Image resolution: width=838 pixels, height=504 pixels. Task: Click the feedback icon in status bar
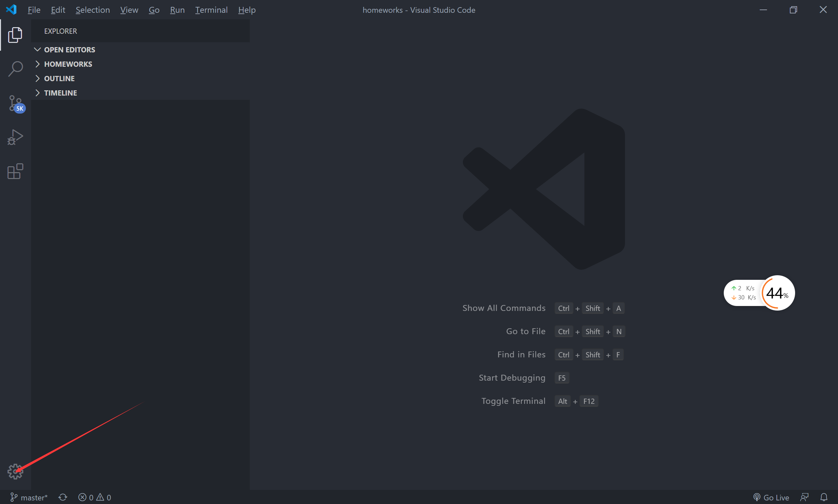coord(804,497)
